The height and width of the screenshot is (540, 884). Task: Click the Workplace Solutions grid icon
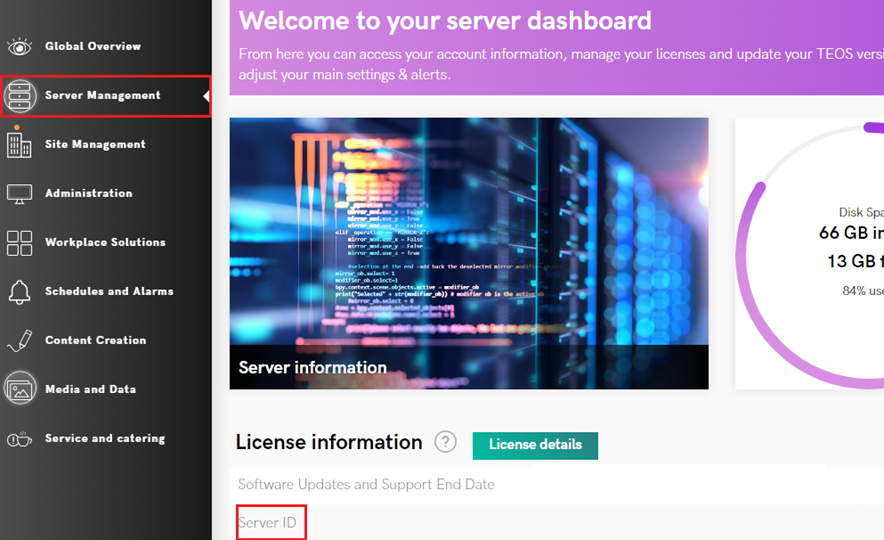coord(20,242)
